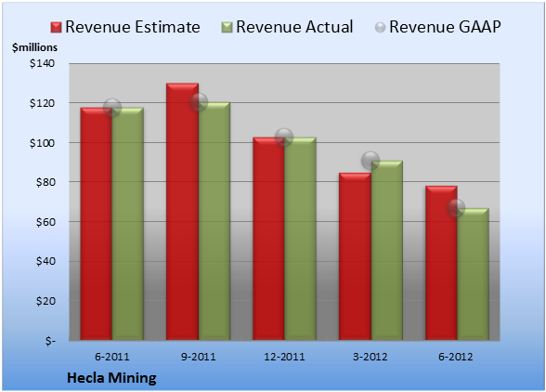The height and width of the screenshot is (392, 546).
Task: Click the GAAP sphere marker for 3-2012
Action: [370, 161]
